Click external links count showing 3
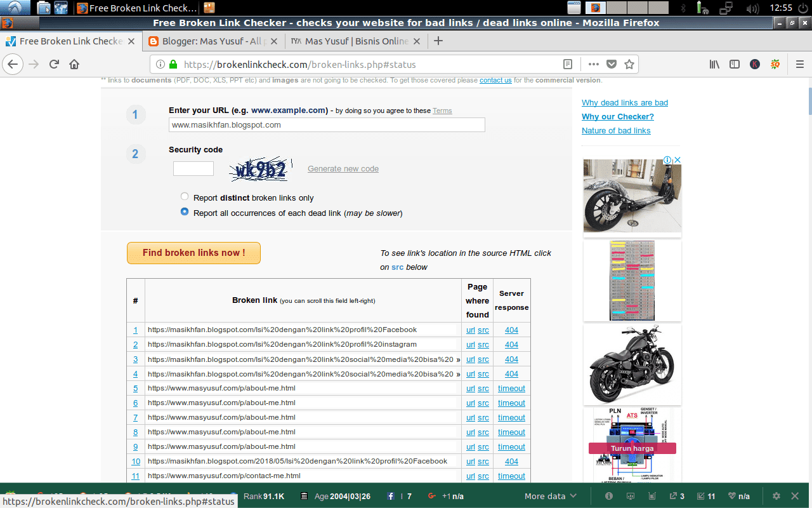This screenshot has height=508, width=812. [x=678, y=496]
